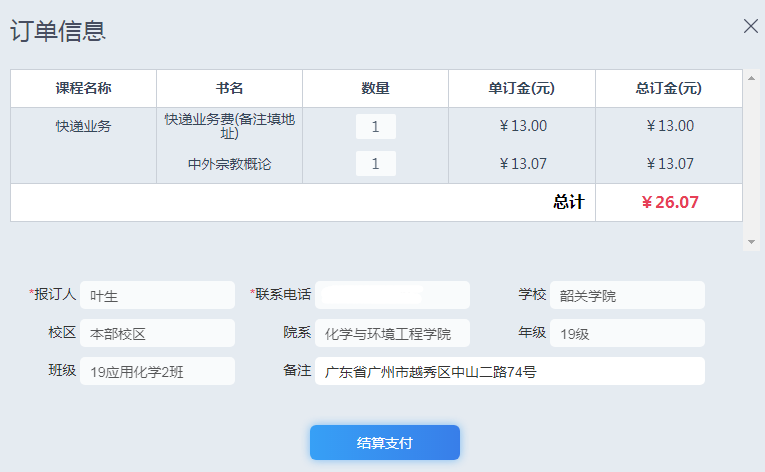Click the 联系电话 input field
The width and height of the screenshot is (765, 472).
(x=392, y=295)
